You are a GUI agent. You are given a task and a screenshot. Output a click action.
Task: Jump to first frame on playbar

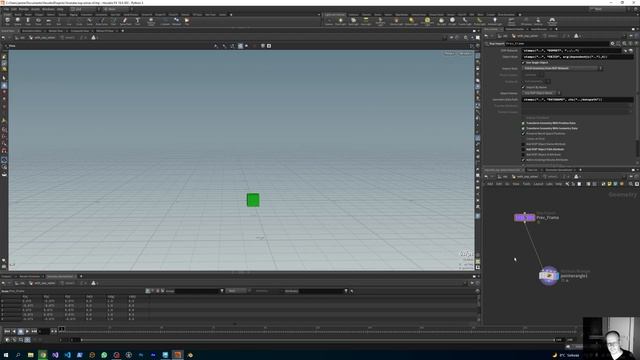click(7, 331)
